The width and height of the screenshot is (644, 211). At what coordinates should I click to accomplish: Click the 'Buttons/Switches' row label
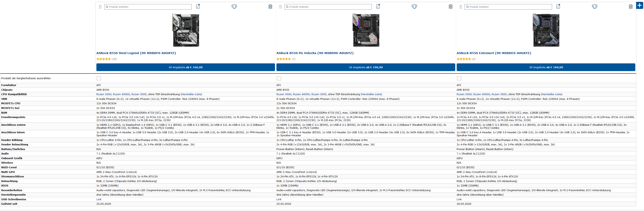13,149
